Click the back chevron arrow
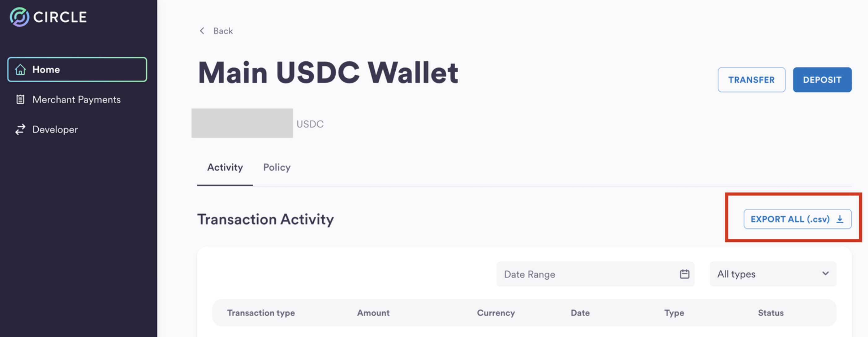The width and height of the screenshot is (868, 337). click(202, 31)
